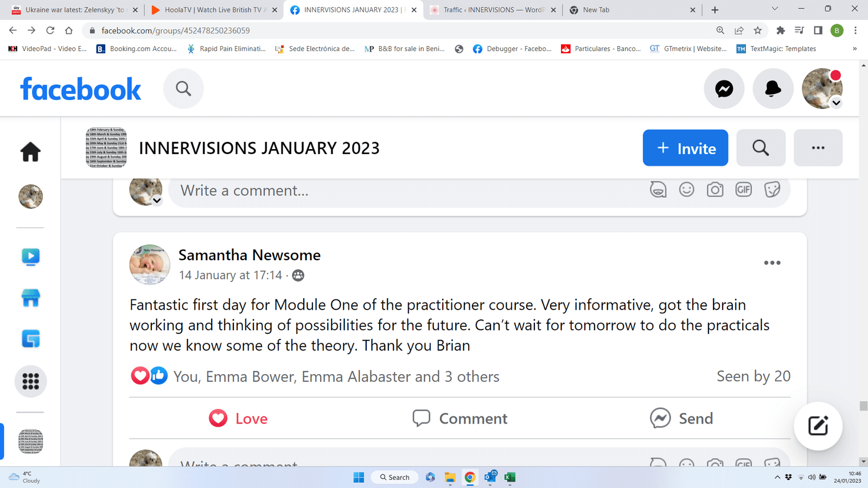Switch to the HoolaTV browser tab

pyautogui.click(x=213, y=10)
